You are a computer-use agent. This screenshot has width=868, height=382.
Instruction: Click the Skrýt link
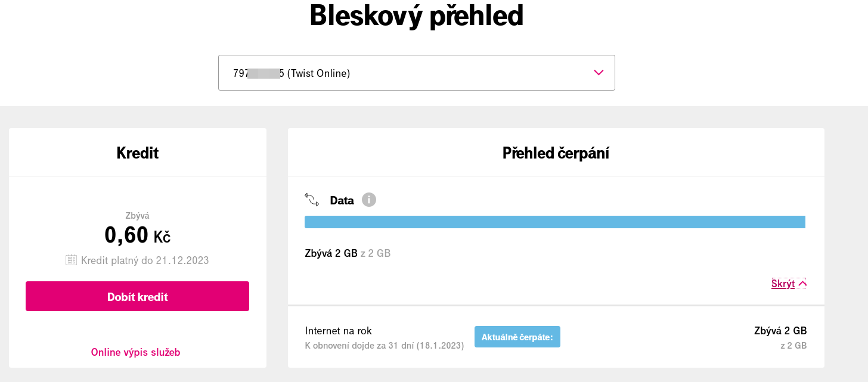tap(783, 284)
